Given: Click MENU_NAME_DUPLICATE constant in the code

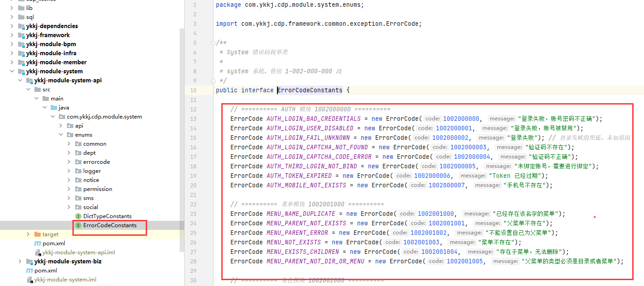Looking at the screenshot, I should (301, 214).
